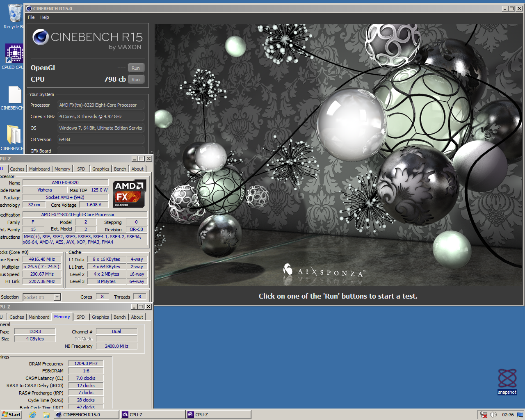The height and width of the screenshot is (420, 525).
Task: Open the snapshot desktop icon
Action: click(507, 381)
